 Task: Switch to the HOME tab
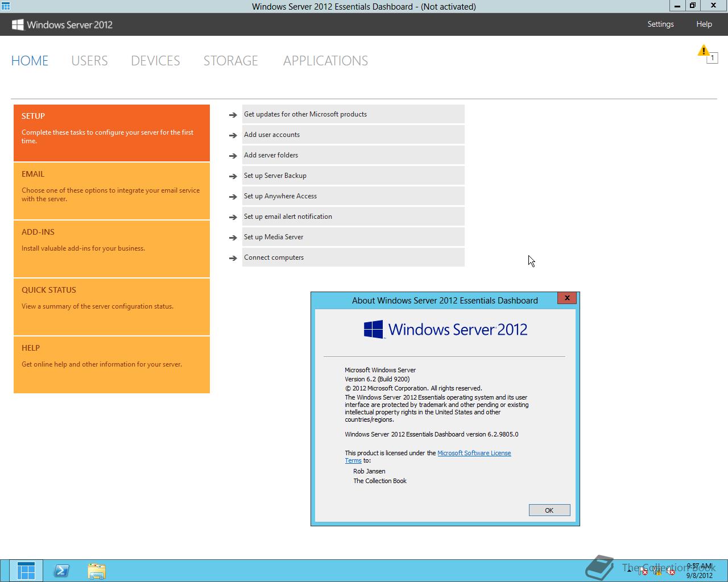click(x=30, y=61)
